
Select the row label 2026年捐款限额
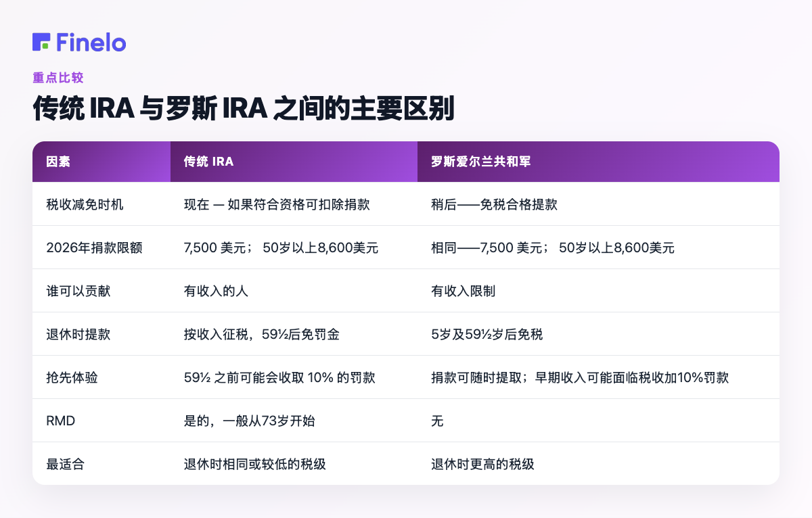pyautogui.click(x=94, y=248)
